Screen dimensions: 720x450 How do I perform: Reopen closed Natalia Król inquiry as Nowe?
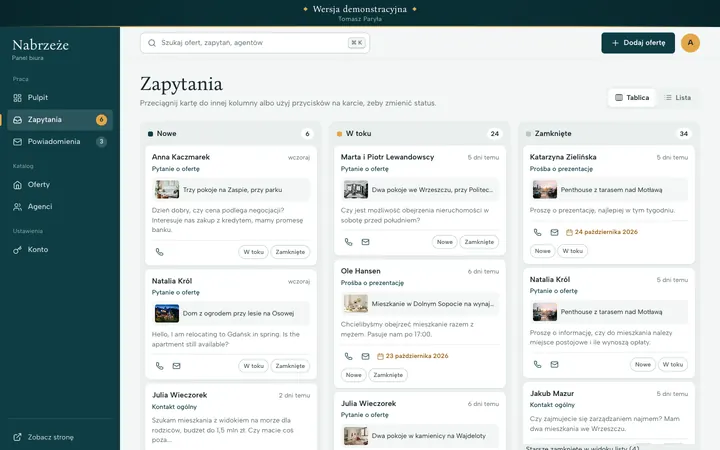coord(643,365)
